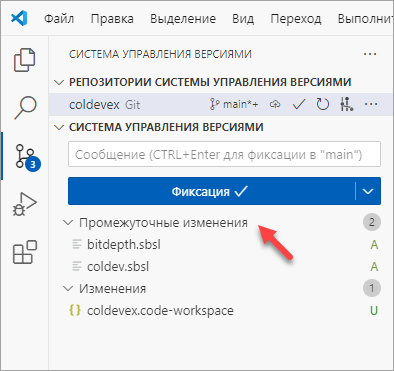Click the publish to cloud icon
Screen dimensions: 394x371
click(275, 104)
